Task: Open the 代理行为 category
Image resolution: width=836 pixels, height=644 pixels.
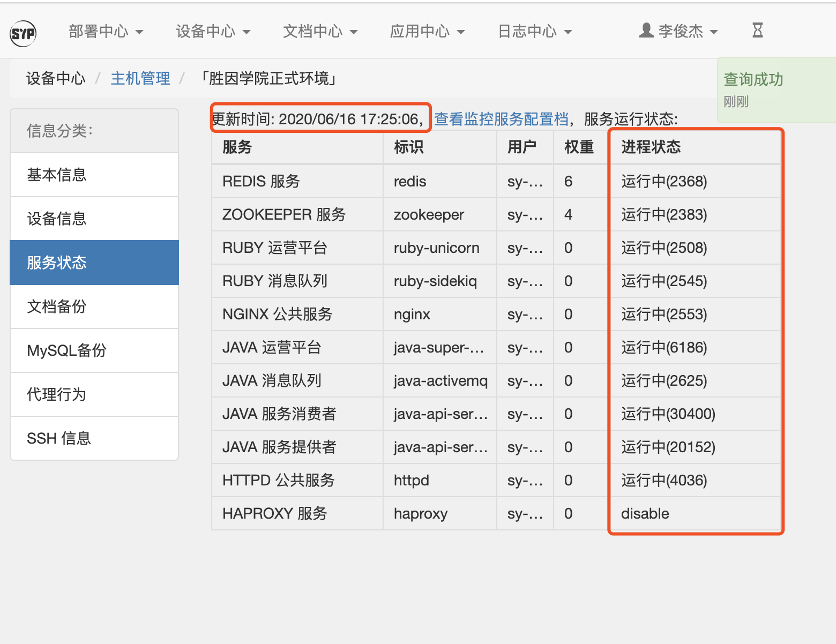Action: tap(94, 394)
